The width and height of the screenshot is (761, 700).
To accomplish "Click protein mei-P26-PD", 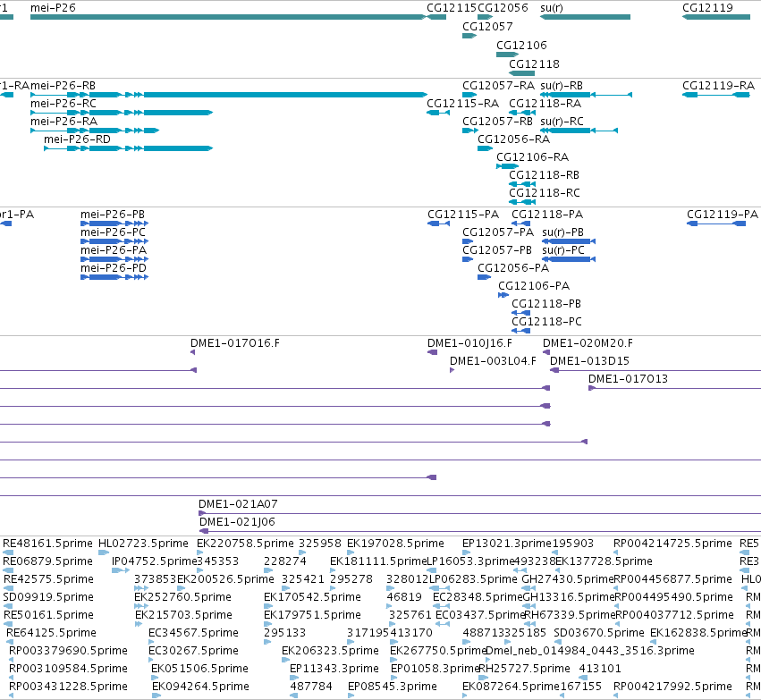I will (x=114, y=277).
